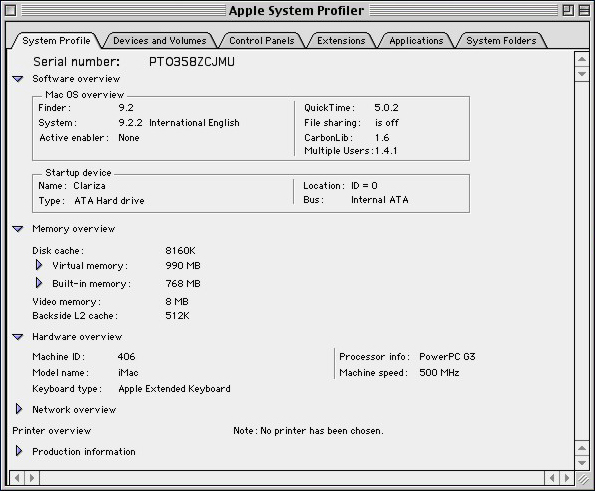Click the Machine ID 406 value

click(x=126, y=357)
